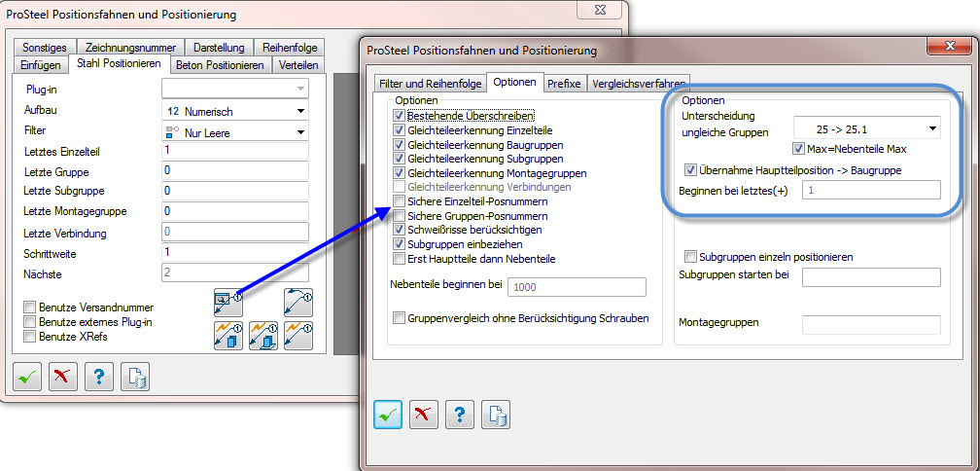Select the Stahl Positionieren tab
Viewport: 980px width, 471px height.
click(x=119, y=64)
